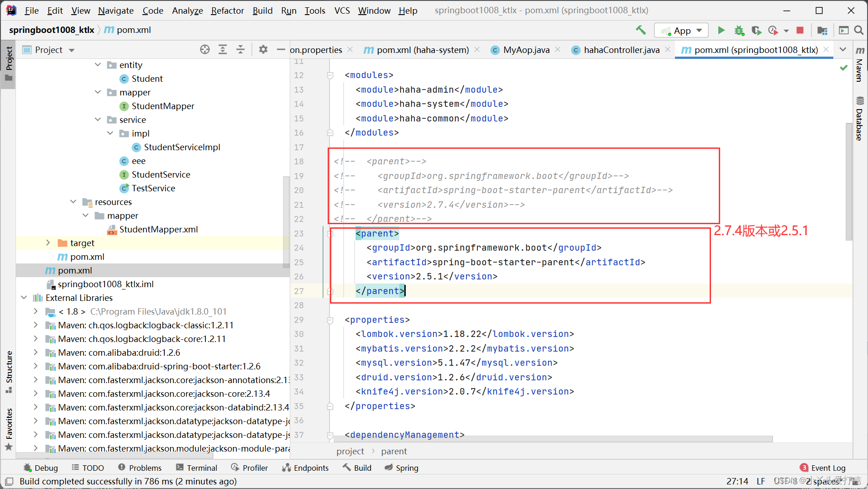Stop the running process with red square
This screenshot has width=868, height=489.
800,30
